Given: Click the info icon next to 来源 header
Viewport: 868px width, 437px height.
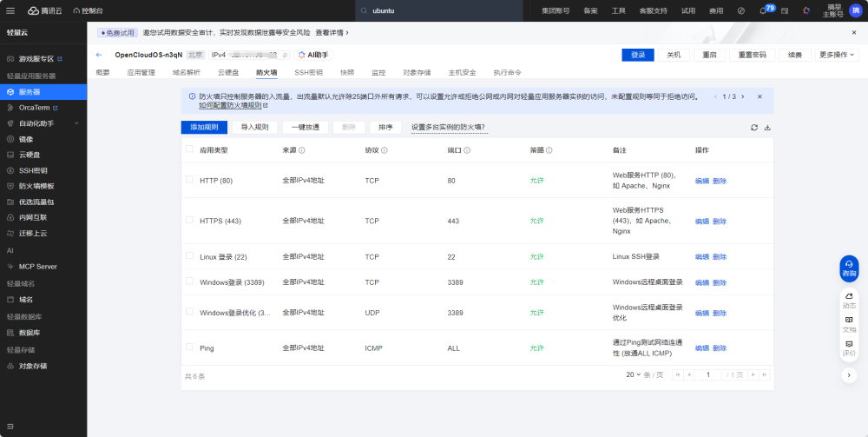Looking at the screenshot, I should click(302, 150).
